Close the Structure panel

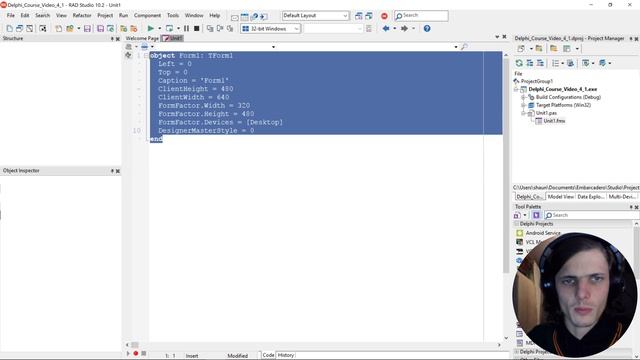tap(118, 39)
